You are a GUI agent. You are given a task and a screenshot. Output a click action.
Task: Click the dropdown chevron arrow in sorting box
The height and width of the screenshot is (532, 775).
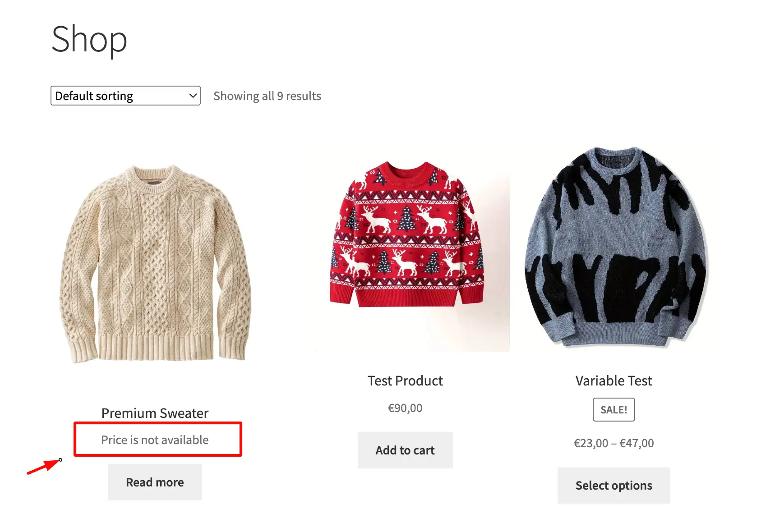click(193, 96)
